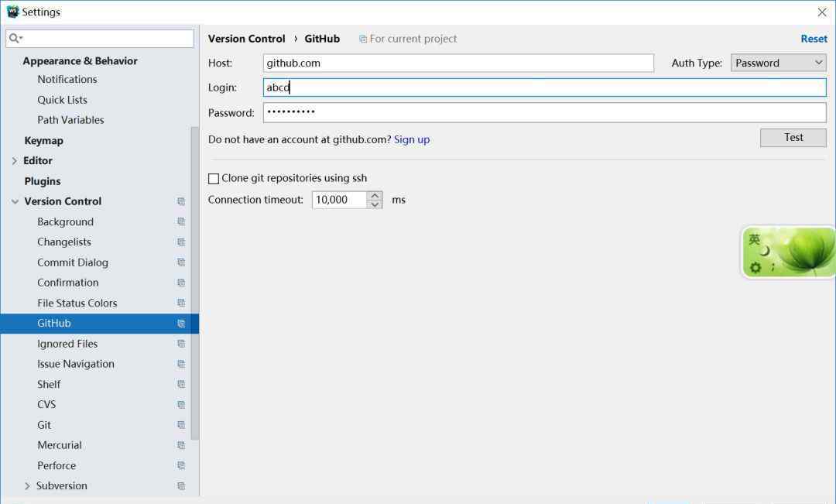Open the CVS settings page
This screenshot has height=504, width=836.
coord(46,405)
